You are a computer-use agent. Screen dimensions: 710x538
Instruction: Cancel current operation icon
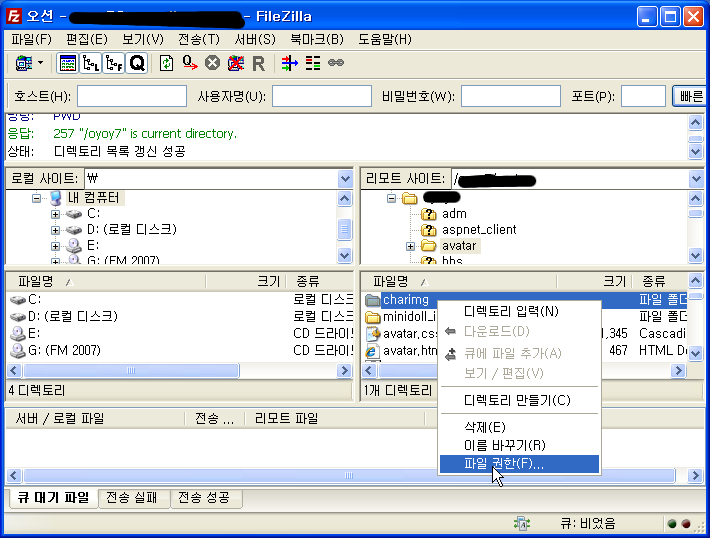click(x=212, y=63)
